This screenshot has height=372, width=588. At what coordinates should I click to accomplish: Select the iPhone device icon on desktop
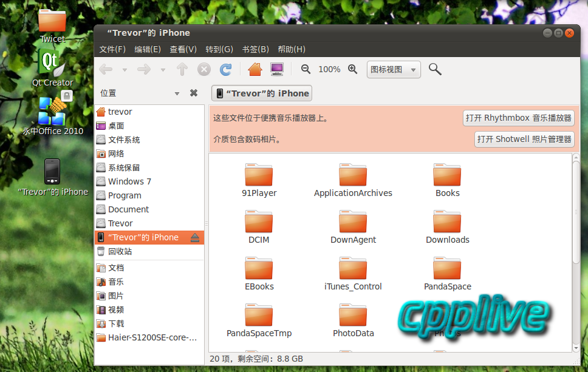[x=53, y=177]
